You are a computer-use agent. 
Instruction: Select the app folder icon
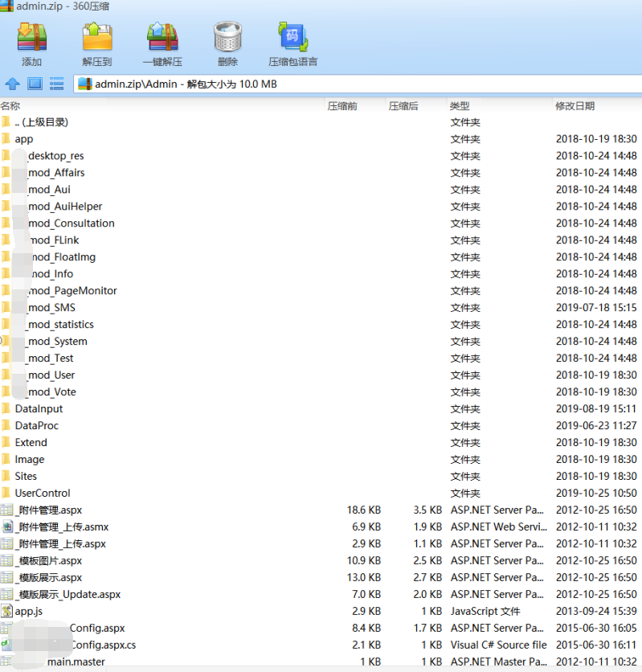point(6,139)
